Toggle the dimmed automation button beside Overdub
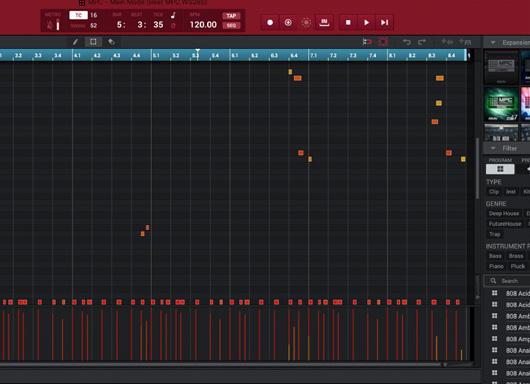 [x=306, y=23]
